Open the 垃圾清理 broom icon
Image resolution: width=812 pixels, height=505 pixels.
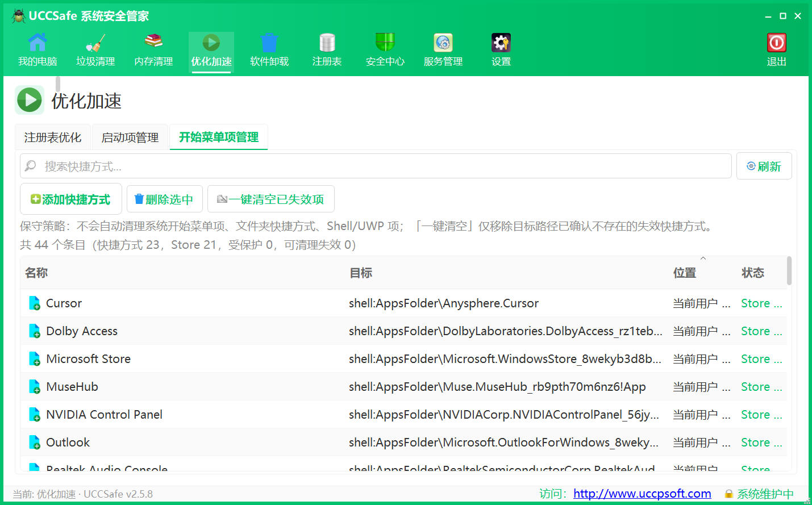[95, 43]
